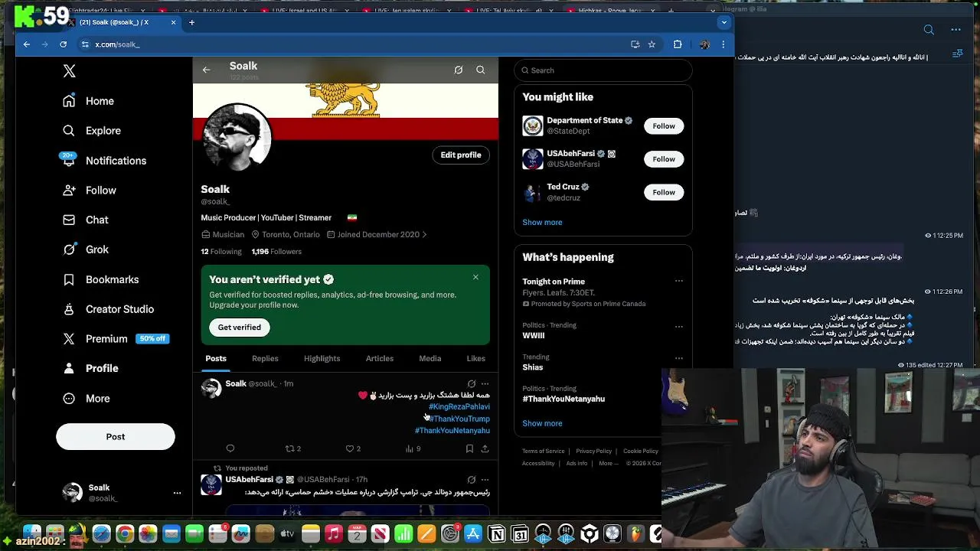This screenshot has width=980, height=551.
Task: Switch to the Media tab
Action: coord(430,358)
